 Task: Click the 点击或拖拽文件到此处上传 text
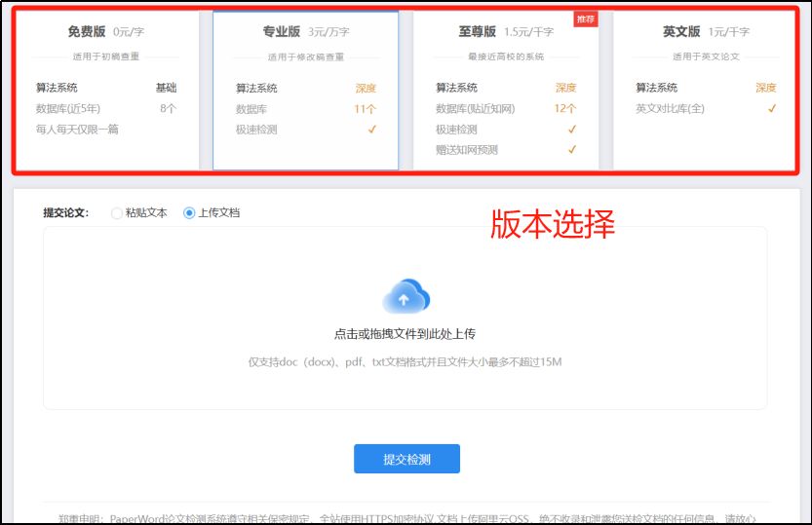405,334
